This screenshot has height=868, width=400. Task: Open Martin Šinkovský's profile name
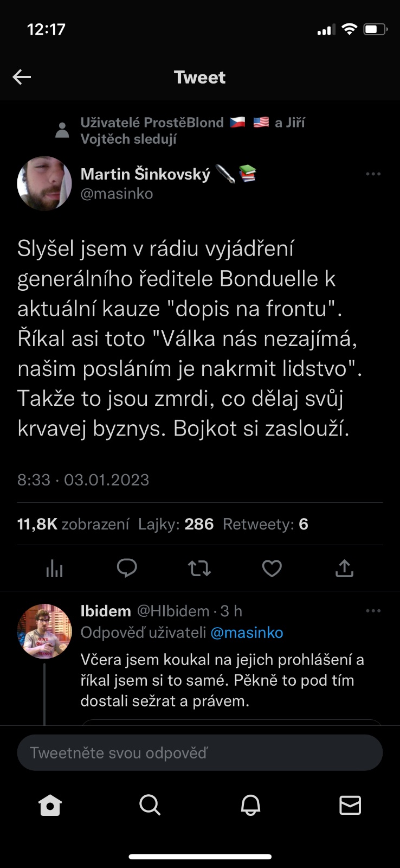145,174
